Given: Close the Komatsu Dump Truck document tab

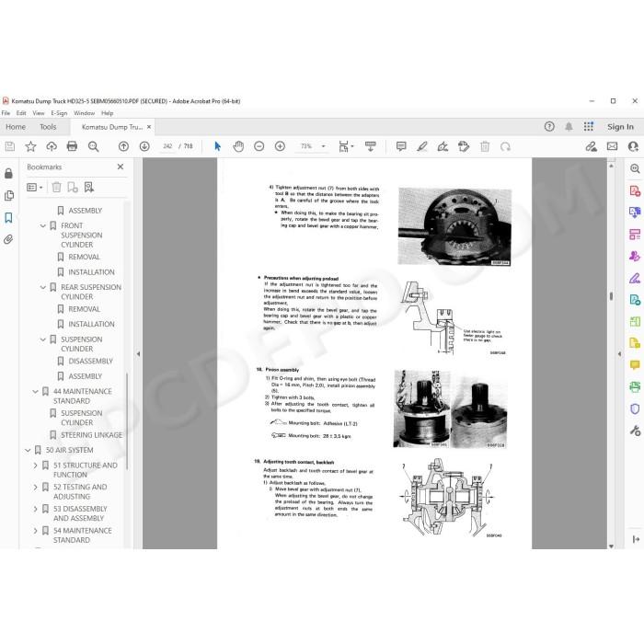Looking at the screenshot, I should tap(149, 127).
